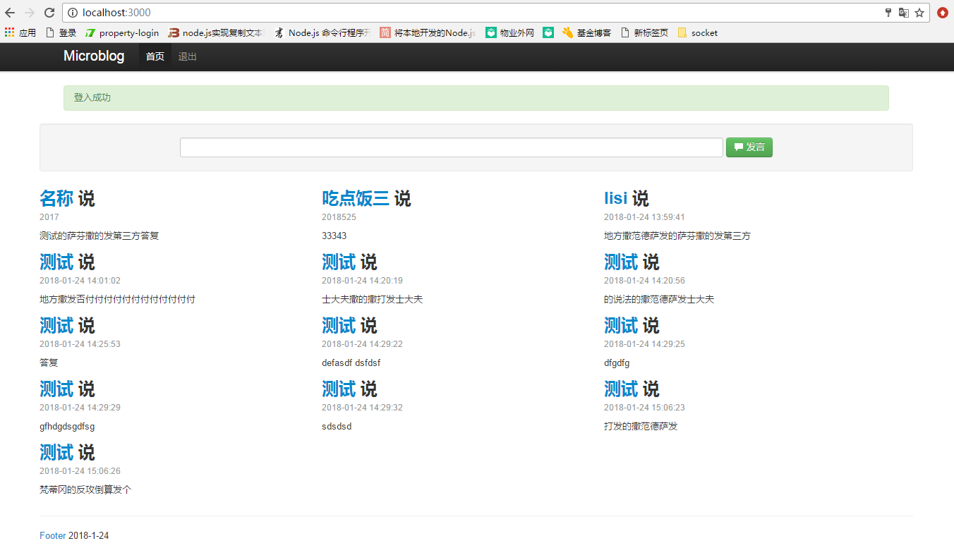Reload the page with the refresh icon
Viewport: 954px width, 560px height.
pos(49,13)
